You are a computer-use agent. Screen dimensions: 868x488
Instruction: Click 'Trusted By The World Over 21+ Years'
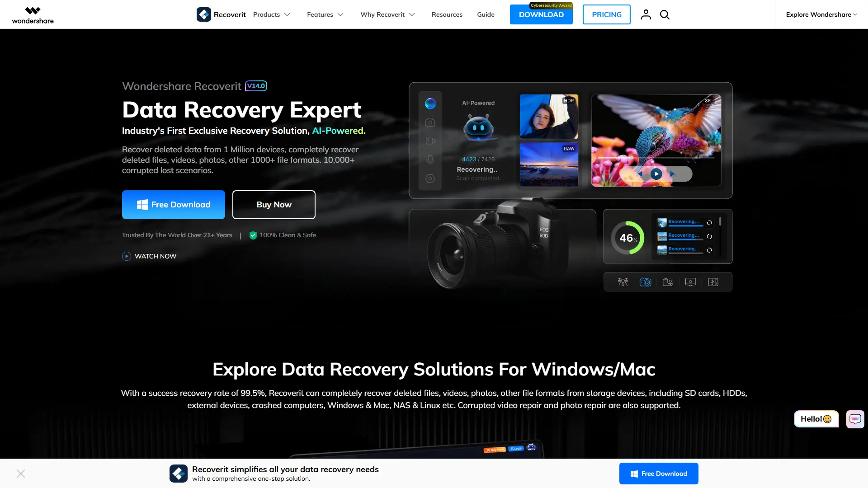(177, 235)
